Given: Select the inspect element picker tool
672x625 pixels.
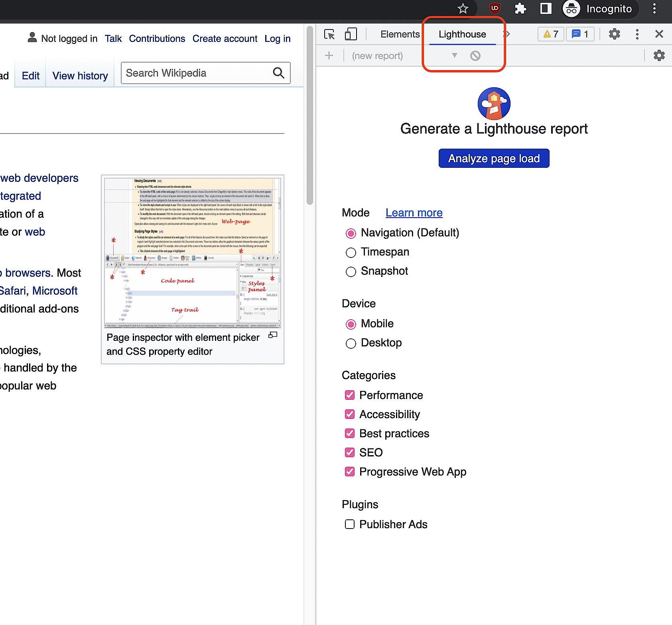Looking at the screenshot, I should (x=329, y=34).
